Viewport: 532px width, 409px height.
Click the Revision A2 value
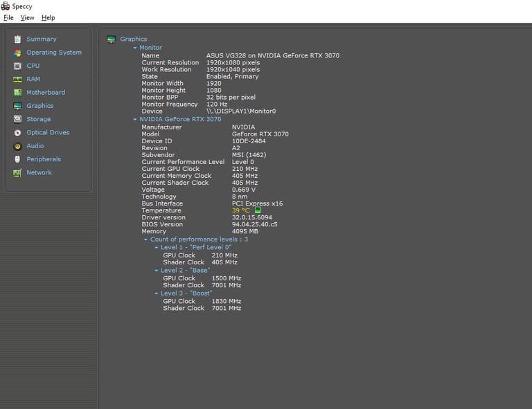[x=236, y=148]
